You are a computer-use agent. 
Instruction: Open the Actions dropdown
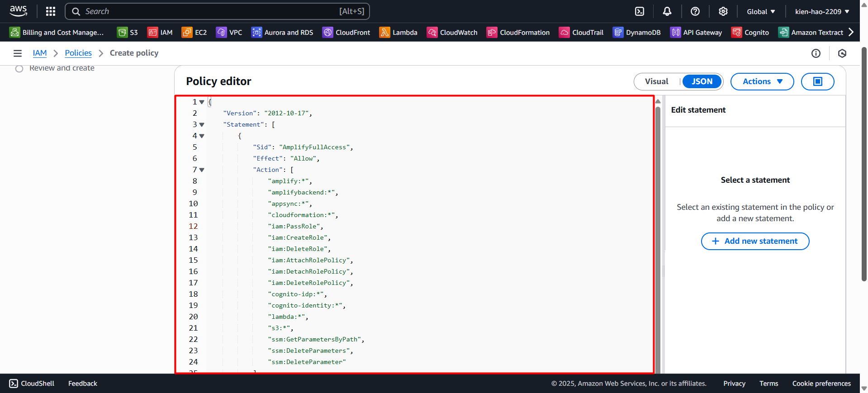click(x=762, y=81)
